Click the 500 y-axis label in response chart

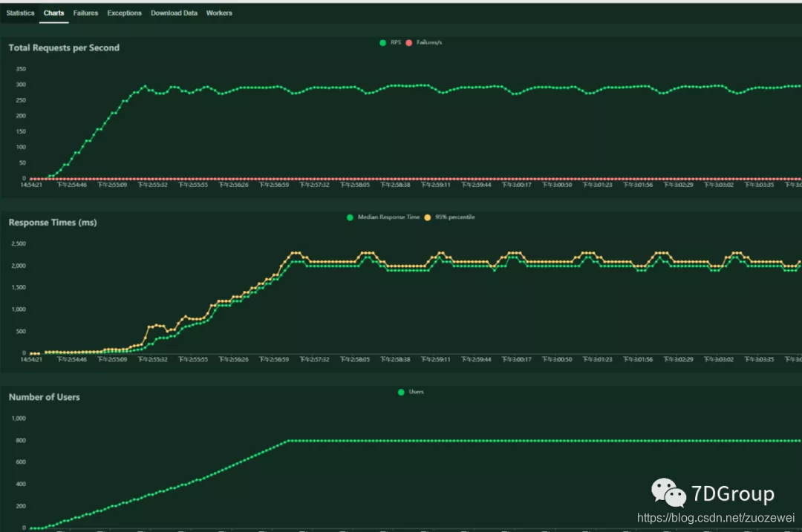coord(21,331)
